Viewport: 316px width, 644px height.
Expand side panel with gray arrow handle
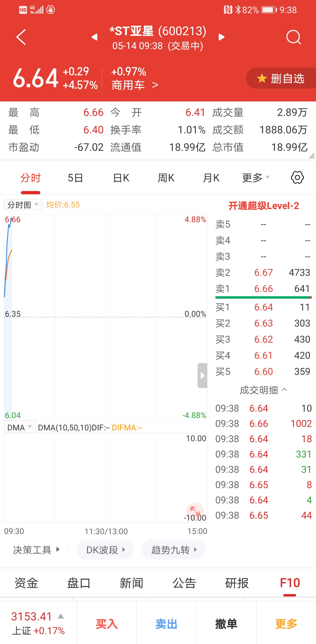tap(202, 375)
